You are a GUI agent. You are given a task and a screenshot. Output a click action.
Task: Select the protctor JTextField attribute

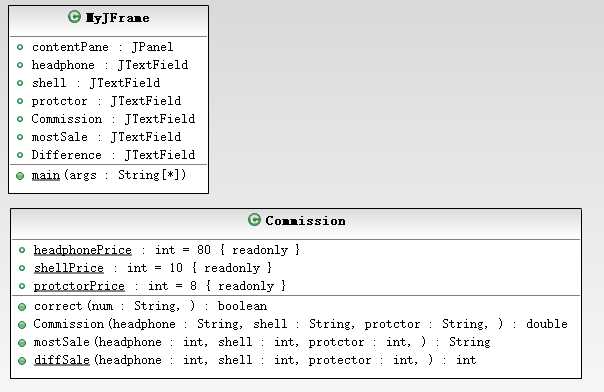pos(106,101)
